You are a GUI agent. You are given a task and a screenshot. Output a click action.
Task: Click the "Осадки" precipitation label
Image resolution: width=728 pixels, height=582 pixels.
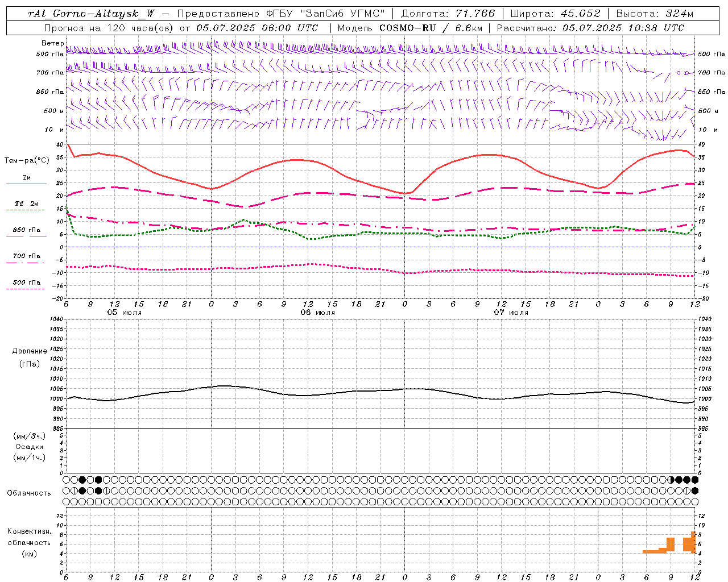point(30,447)
